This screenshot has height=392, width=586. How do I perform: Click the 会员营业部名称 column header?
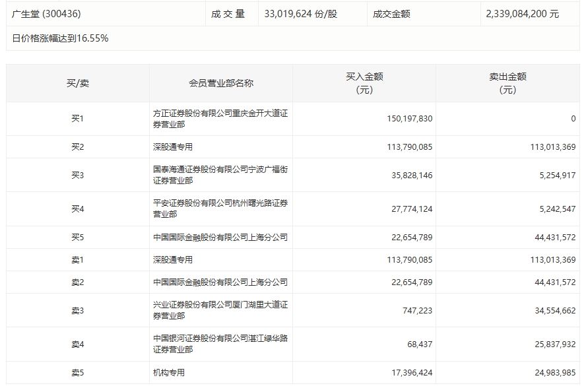(x=221, y=83)
